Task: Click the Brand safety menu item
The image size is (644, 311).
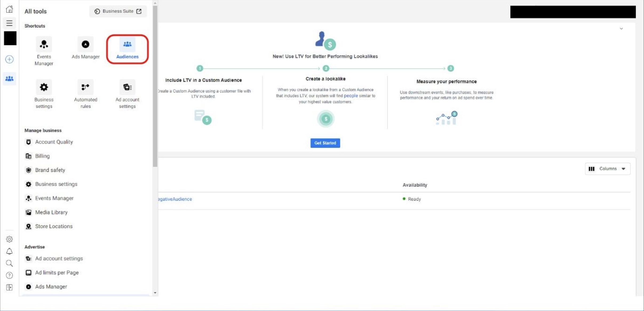Action: pyautogui.click(x=50, y=170)
